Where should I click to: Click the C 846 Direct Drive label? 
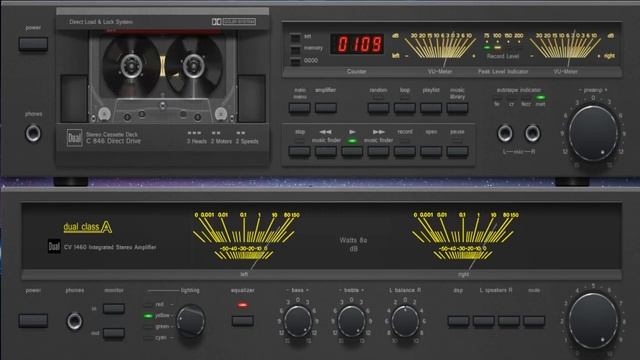[113, 141]
